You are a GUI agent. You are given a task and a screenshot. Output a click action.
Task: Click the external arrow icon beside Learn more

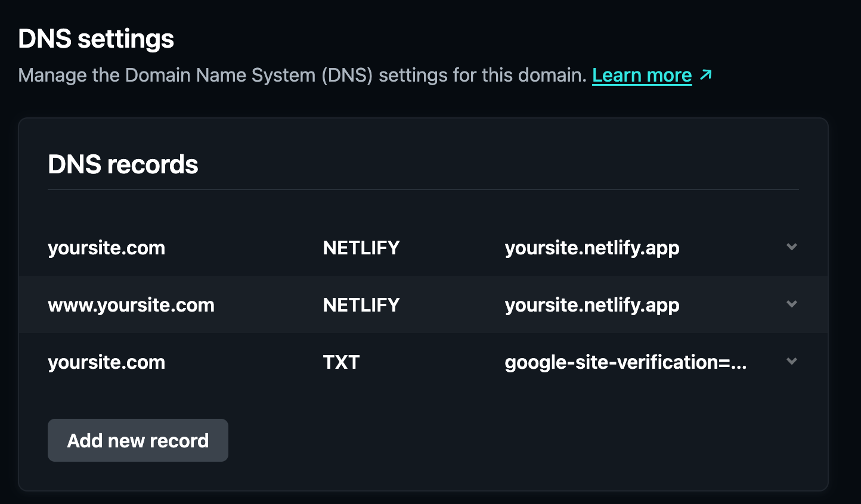706,75
